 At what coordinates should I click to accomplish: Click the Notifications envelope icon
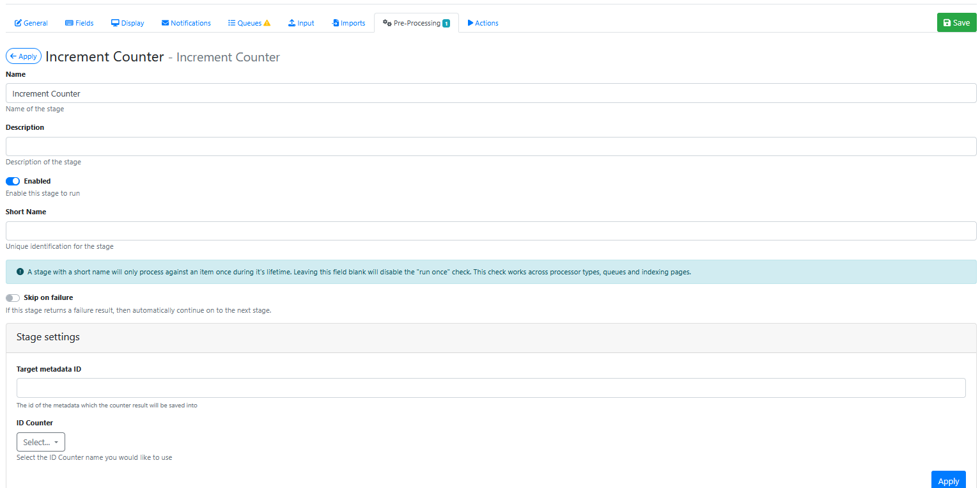[x=165, y=23]
